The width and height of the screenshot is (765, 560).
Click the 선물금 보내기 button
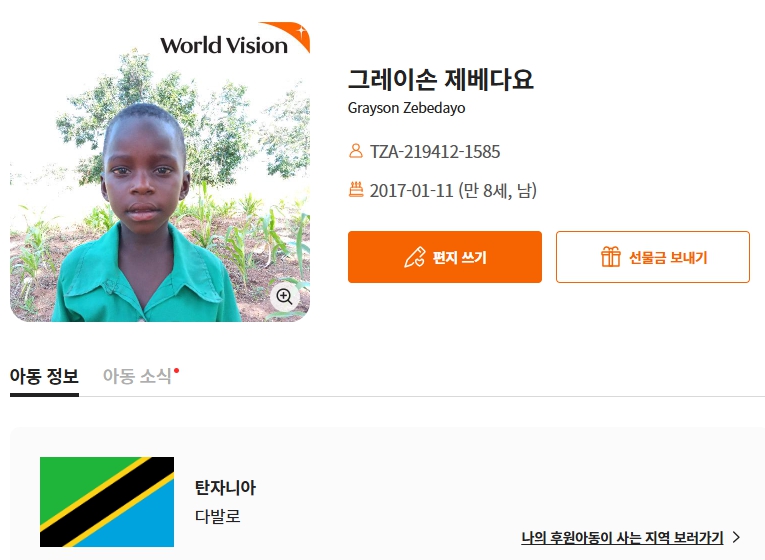[x=653, y=257]
